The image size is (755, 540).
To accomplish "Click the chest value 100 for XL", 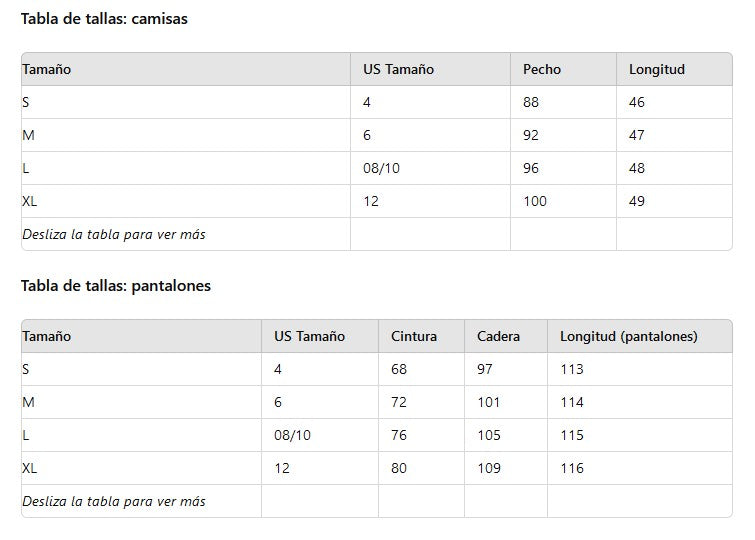I will pos(535,202).
